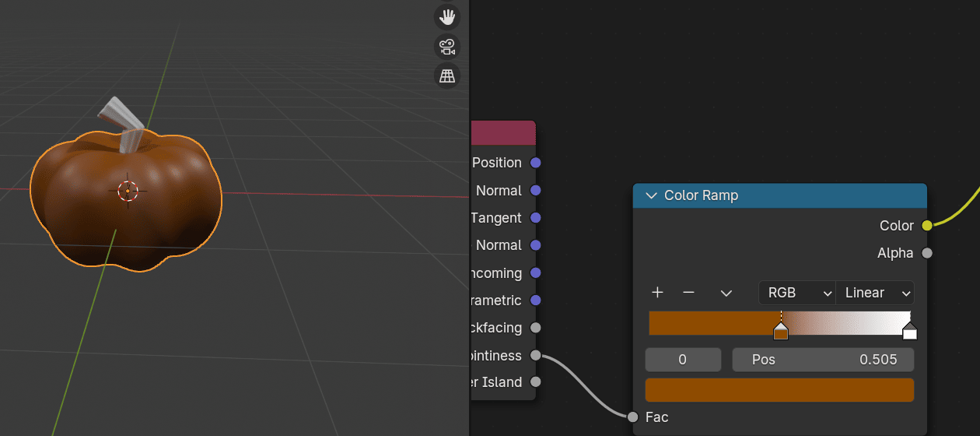Viewport: 980px width, 436px height.
Task: Add a color stop with plus icon
Action: [x=657, y=293]
